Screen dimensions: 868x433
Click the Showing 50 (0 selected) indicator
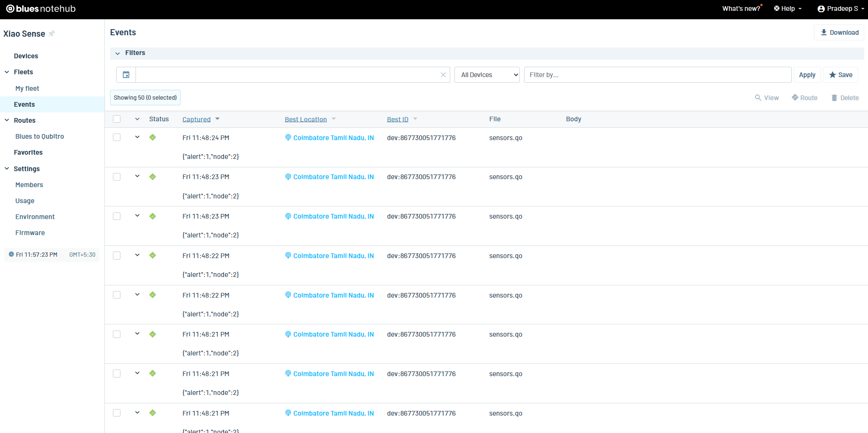pos(145,98)
